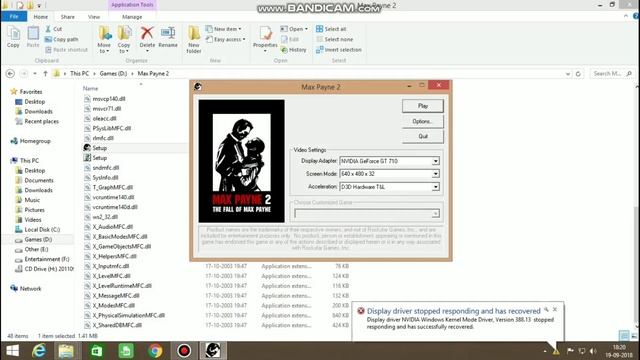
Task: Click the Play button in the launcher
Action: pyautogui.click(x=423, y=106)
